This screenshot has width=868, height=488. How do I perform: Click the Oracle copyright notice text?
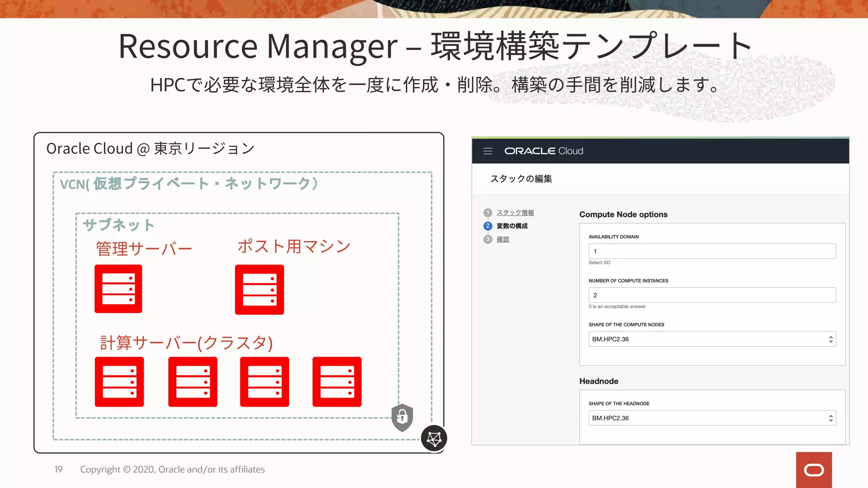(x=172, y=469)
